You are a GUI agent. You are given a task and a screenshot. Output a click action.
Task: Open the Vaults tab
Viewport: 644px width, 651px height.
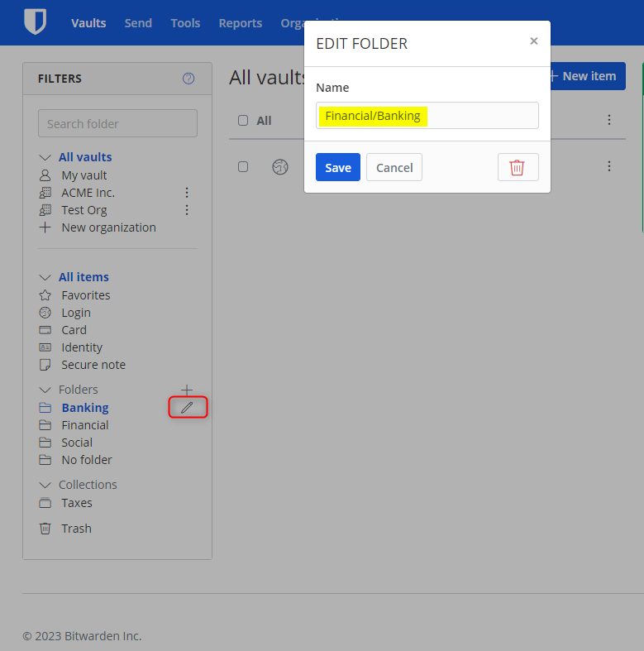click(x=88, y=23)
